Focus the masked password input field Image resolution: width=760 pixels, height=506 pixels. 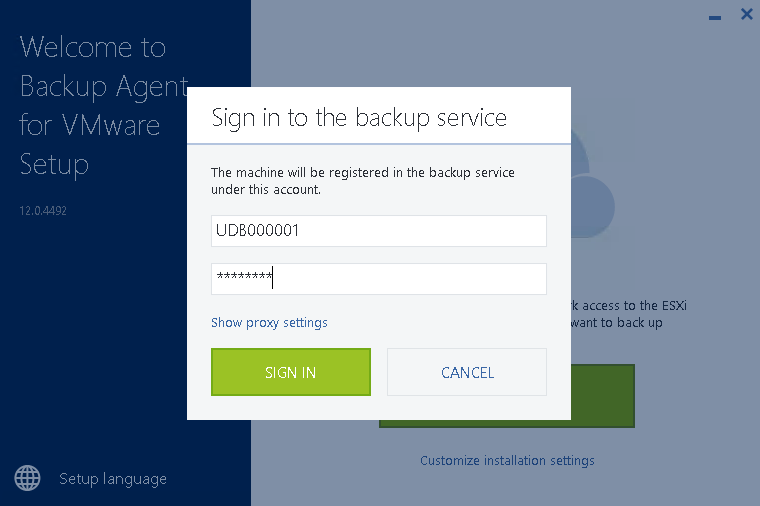click(x=379, y=279)
